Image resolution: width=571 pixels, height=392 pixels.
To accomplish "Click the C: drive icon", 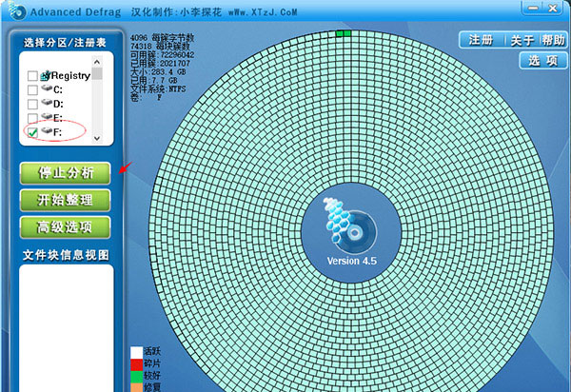I will click(x=47, y=88).
